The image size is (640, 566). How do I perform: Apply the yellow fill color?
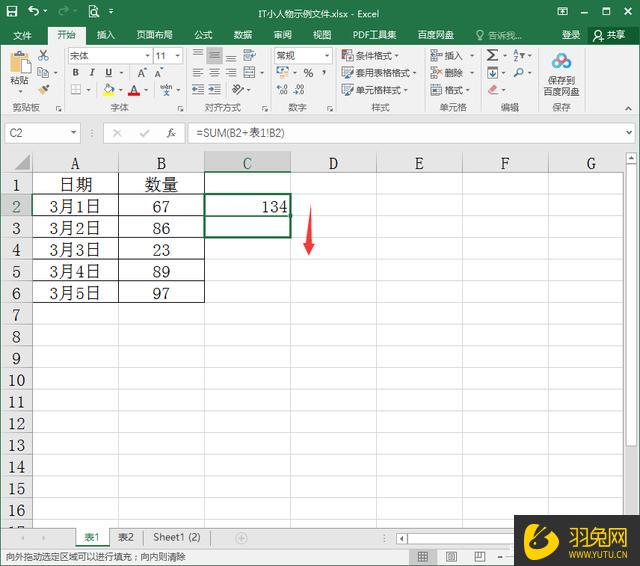109,90
